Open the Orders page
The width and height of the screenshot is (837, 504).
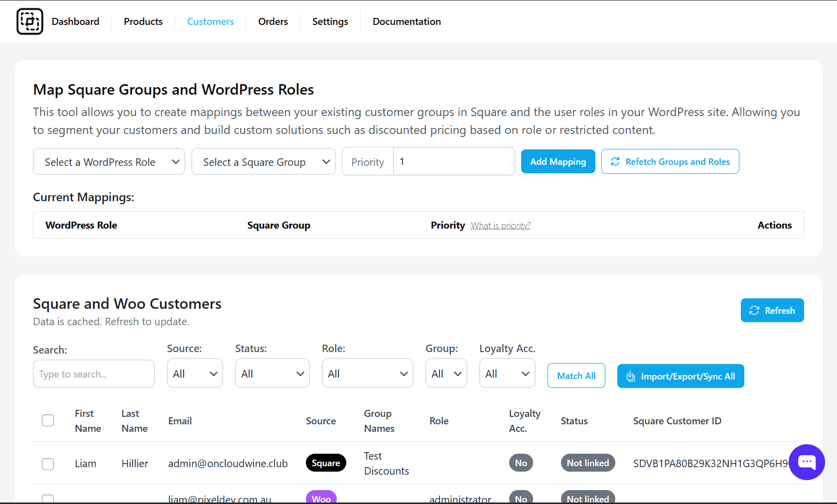click(273, 21)
